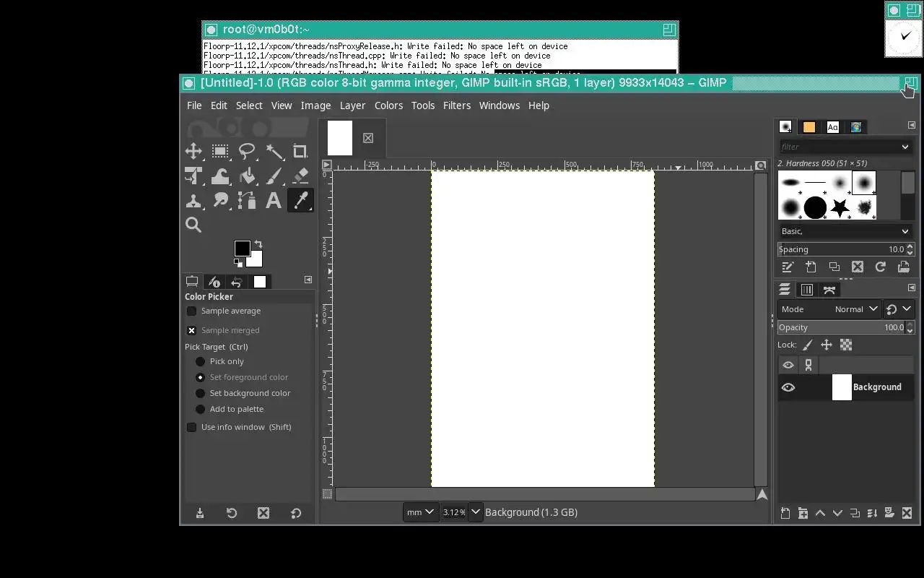This screenshot has height=578, width=924.
Task: Delete tool preset in tool options footer
Action: 263,513
